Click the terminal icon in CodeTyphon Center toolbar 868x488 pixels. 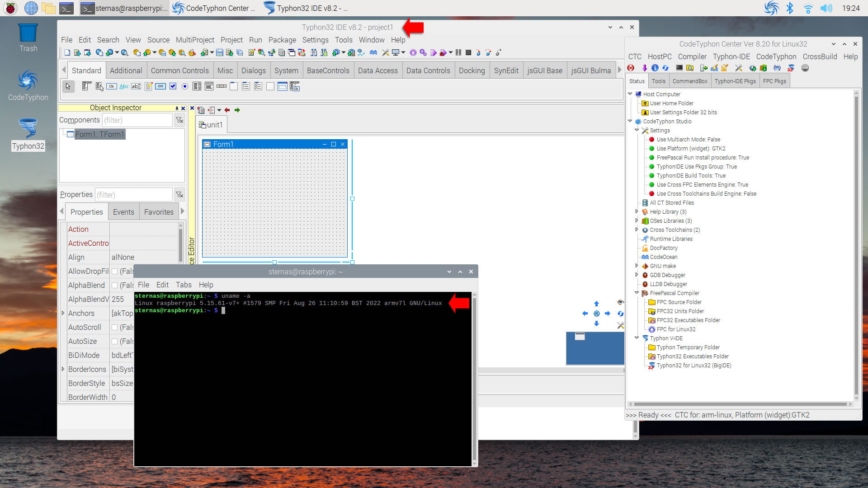679,68
